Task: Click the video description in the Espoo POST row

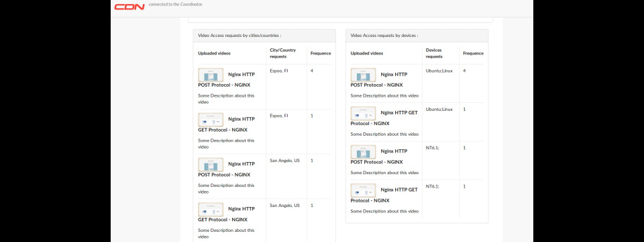Action: tap(226, 99)
